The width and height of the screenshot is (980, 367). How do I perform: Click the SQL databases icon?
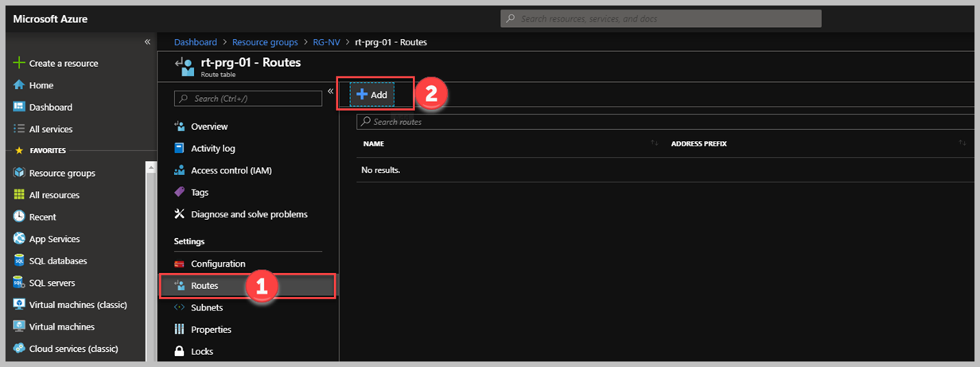tap(19, 260)
